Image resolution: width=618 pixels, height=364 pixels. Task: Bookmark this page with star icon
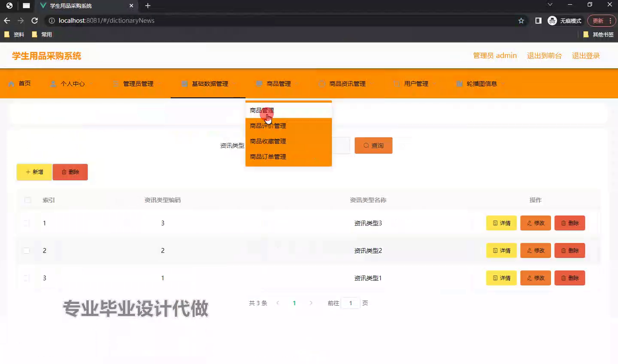point(521,21)
